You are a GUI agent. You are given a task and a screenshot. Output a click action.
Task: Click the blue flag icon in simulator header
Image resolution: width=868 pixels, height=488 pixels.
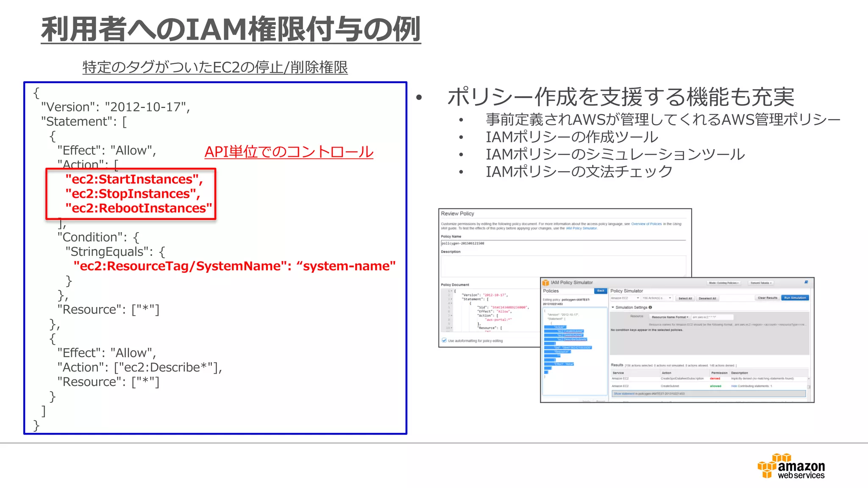click(x=806, y=282)
